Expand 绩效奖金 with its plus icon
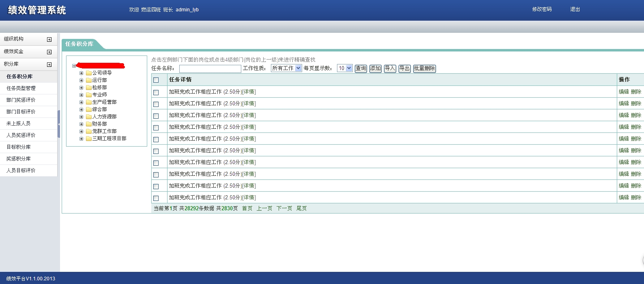This screenshot has width=644, height=284. pos(49,52)
